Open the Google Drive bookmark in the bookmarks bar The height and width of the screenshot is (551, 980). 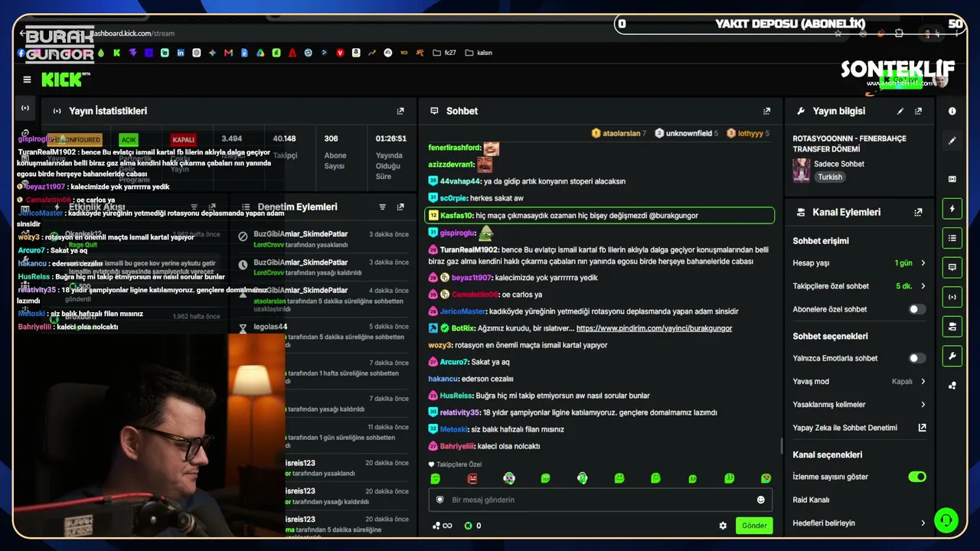point(260,53)
